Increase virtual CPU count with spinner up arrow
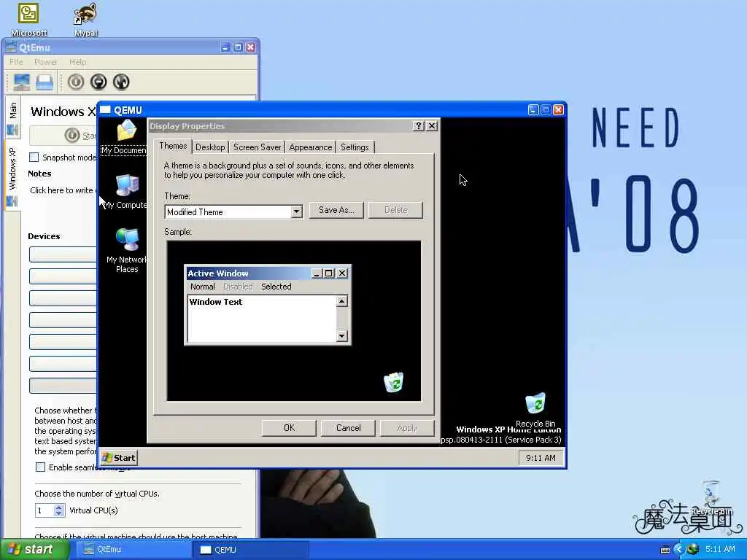747x560 pixels. pos(58,507)
